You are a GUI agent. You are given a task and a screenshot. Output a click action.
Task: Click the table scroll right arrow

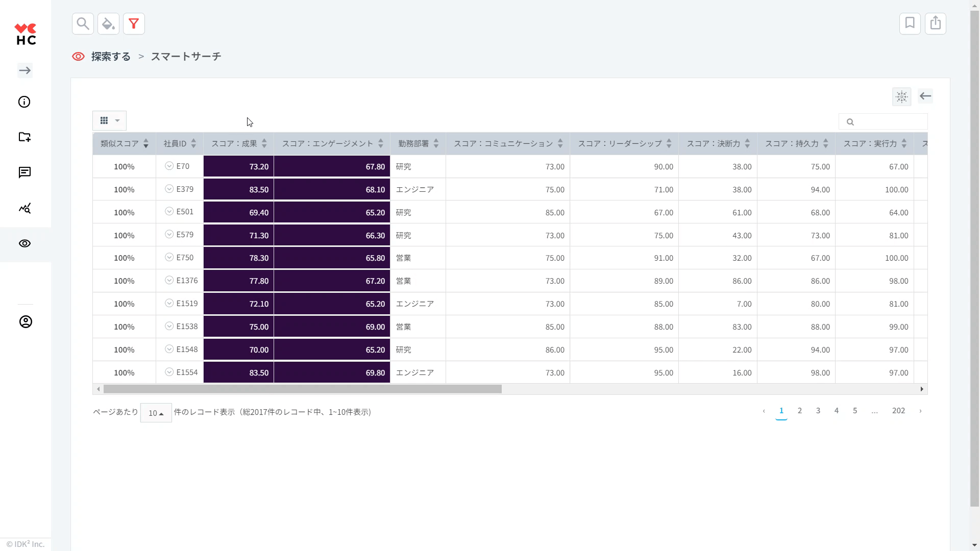(x=922, y=389)
